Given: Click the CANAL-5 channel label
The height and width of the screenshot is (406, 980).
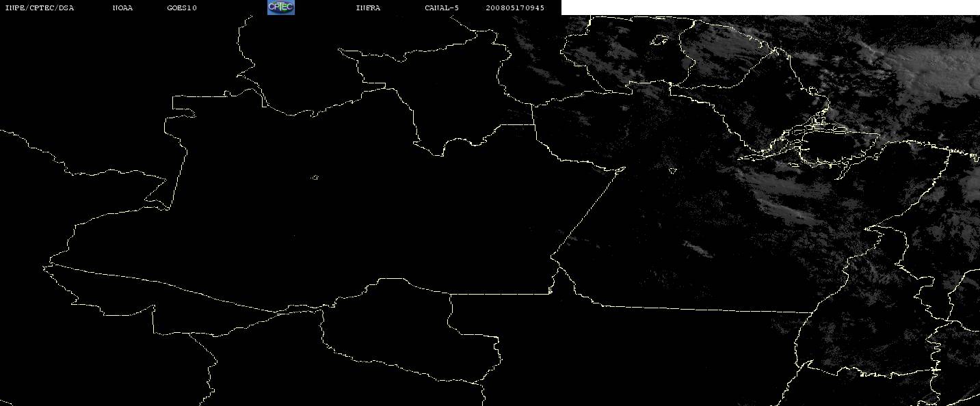Looking at the screenshot, I should (442, 8).
